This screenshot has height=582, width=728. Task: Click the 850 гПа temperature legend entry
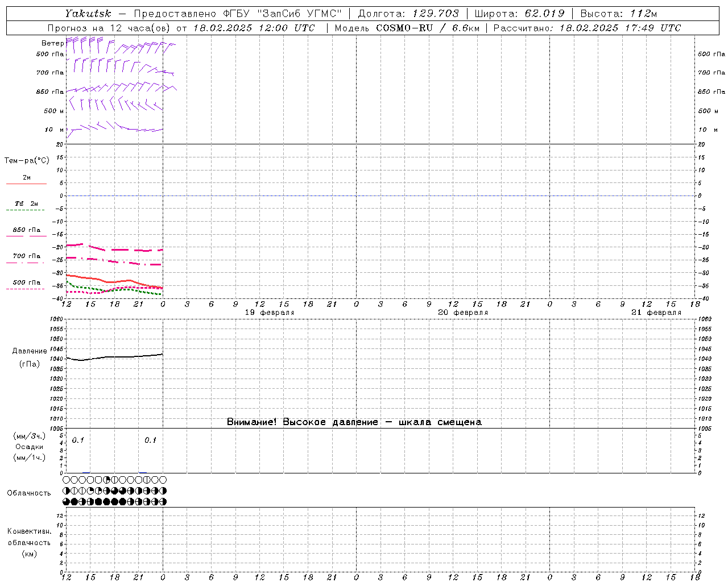(27, 230)
